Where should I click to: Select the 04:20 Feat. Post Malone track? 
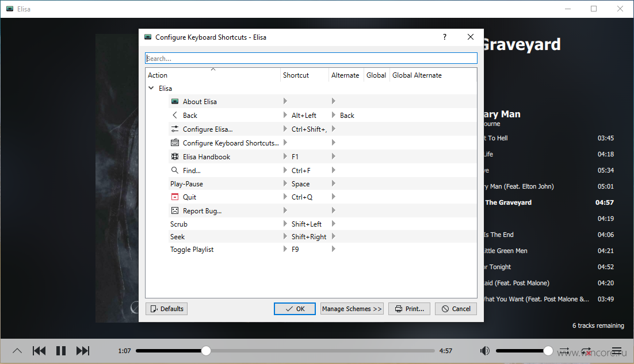[x=550, y=283]
